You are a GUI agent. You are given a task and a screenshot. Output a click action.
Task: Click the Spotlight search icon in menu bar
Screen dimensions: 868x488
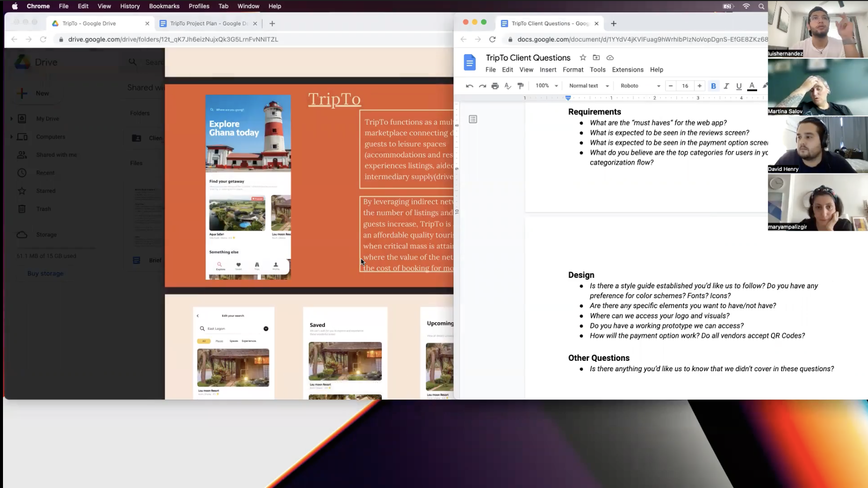(761, 6)
